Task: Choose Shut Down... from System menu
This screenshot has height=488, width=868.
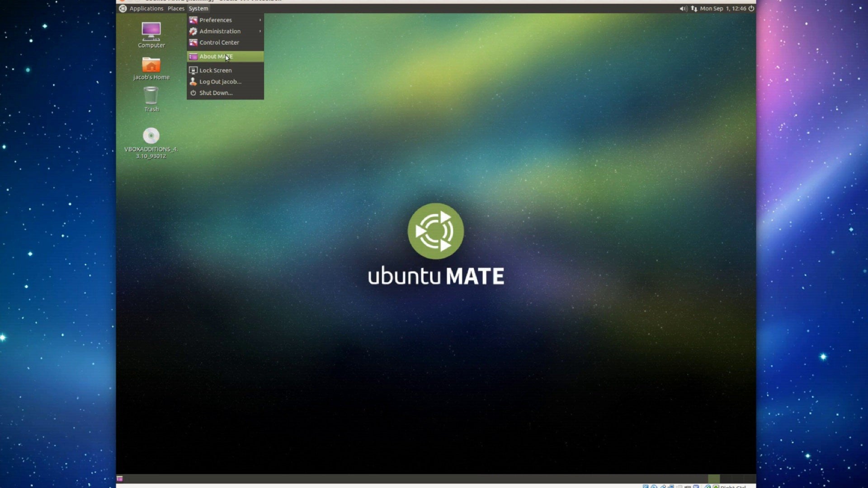Action: coord(225,93)
